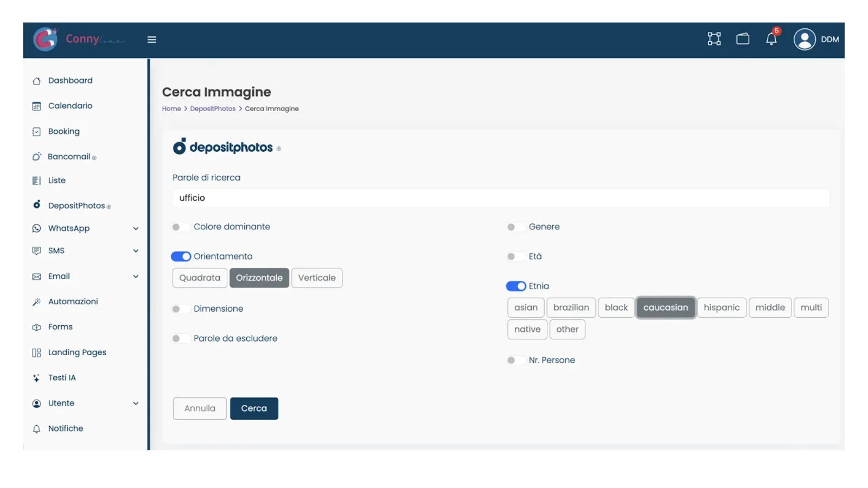Click the Booking sidebar icon
The height and width of the screenshot is (488, 868).
click(x=36, y=132)
